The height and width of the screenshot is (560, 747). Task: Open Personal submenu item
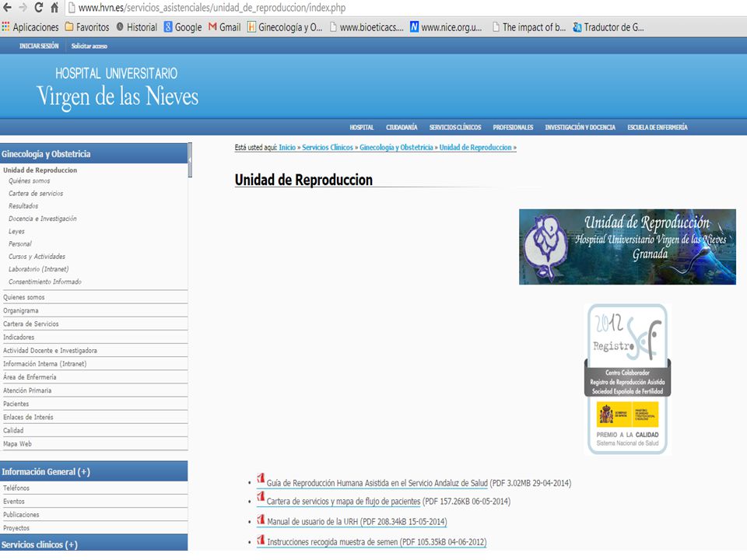[x=20, y=243]
